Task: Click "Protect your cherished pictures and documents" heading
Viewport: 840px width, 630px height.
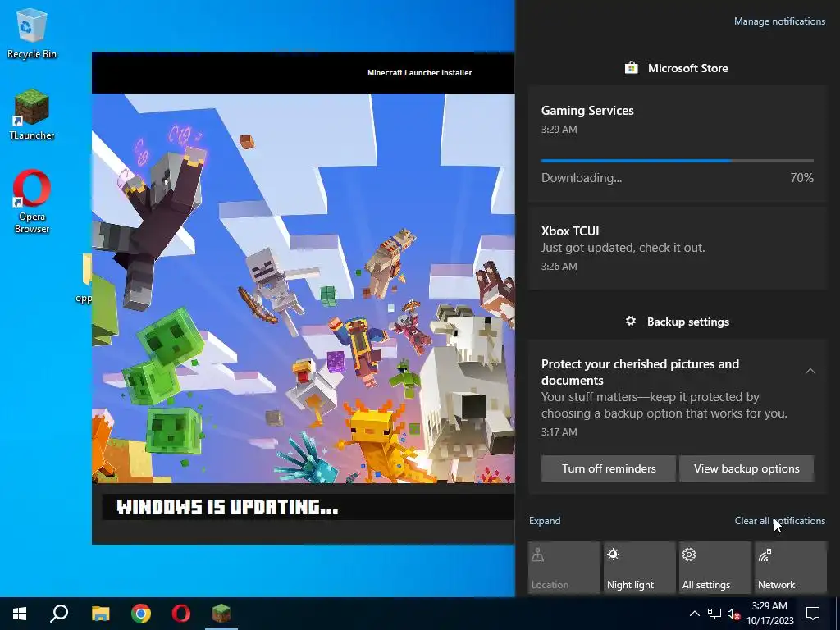Action: [x=640, y=372]
